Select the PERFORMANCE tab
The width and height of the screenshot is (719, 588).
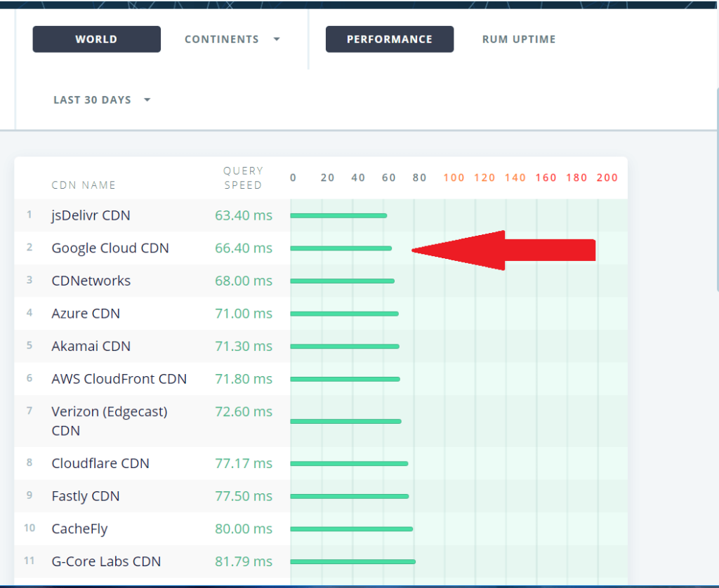tap(389, 39)
